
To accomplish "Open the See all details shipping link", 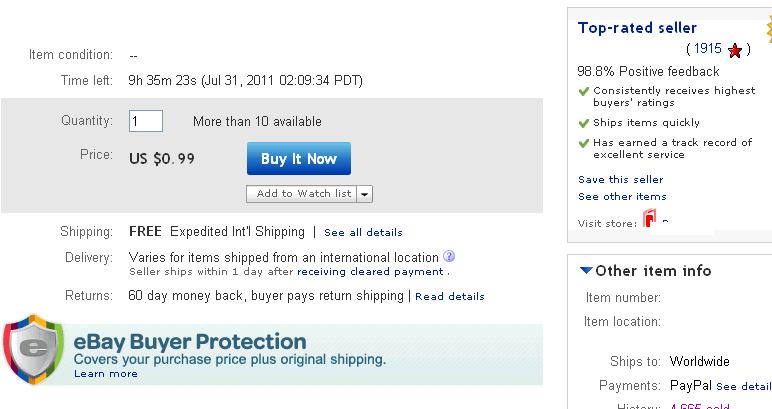I will tap(363, 233).
